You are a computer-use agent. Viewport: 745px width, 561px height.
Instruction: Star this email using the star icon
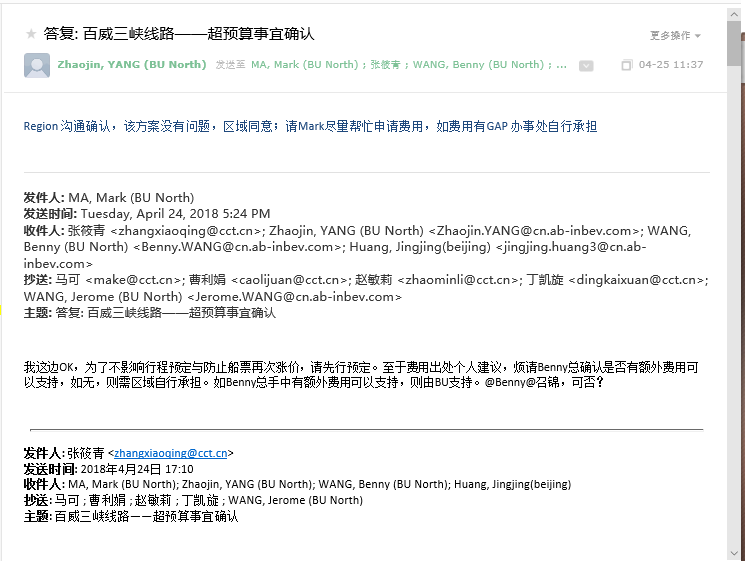click(31, 34)
